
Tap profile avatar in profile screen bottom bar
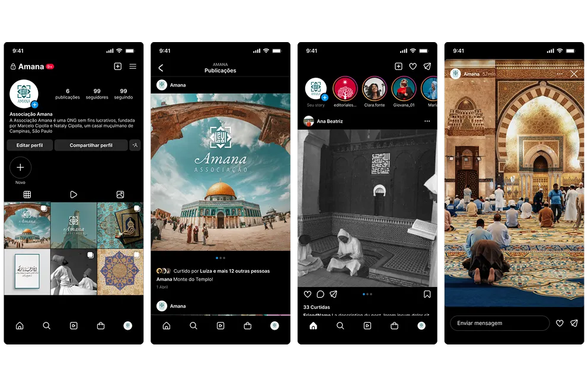[x=128, y=325]
